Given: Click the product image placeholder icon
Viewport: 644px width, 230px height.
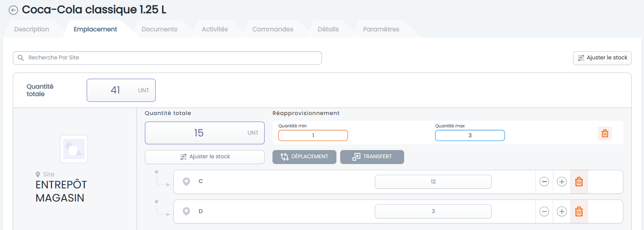Looking at the screenshot, I should click(74, 149).
